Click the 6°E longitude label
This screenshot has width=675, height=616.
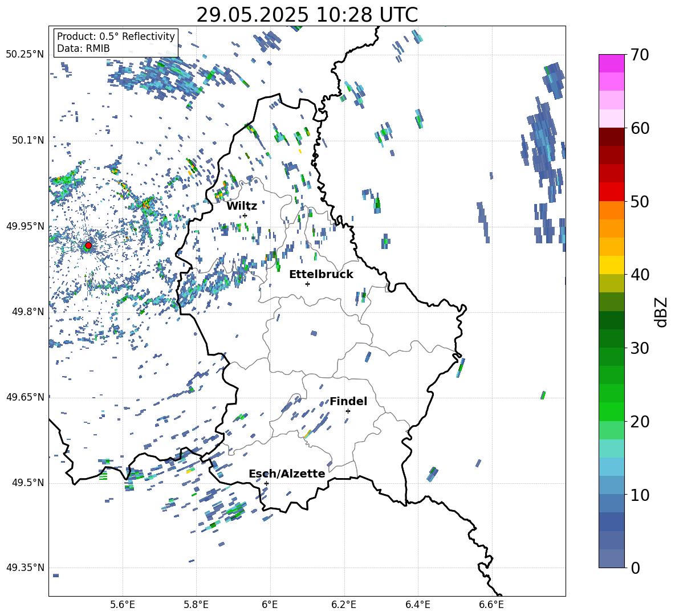[x=270, y=605]
